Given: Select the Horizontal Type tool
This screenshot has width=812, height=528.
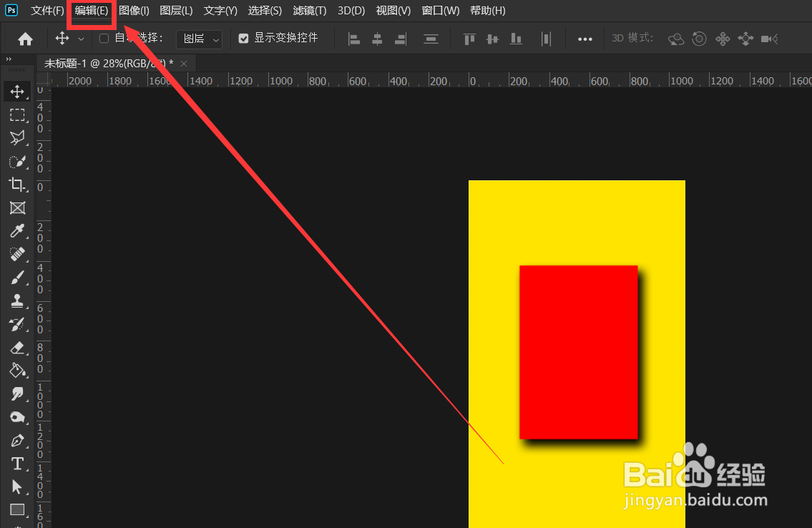Looking at the screenshot, I should (17, 464).
